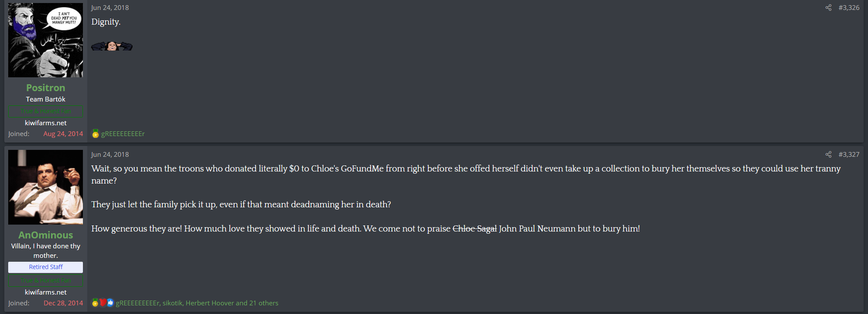Open AnOminous's user profile link
The height and width of the screenshot is (314, 868).
coord(45,235)
